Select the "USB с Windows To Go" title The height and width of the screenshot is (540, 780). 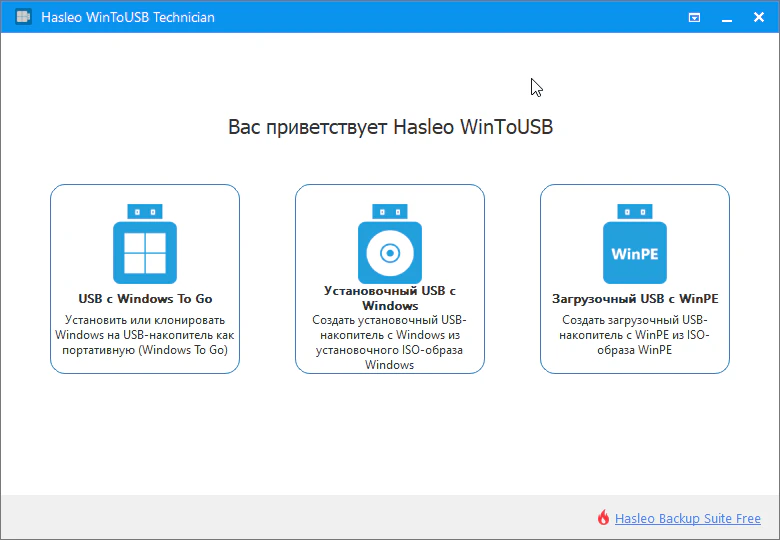pos(145,298)
